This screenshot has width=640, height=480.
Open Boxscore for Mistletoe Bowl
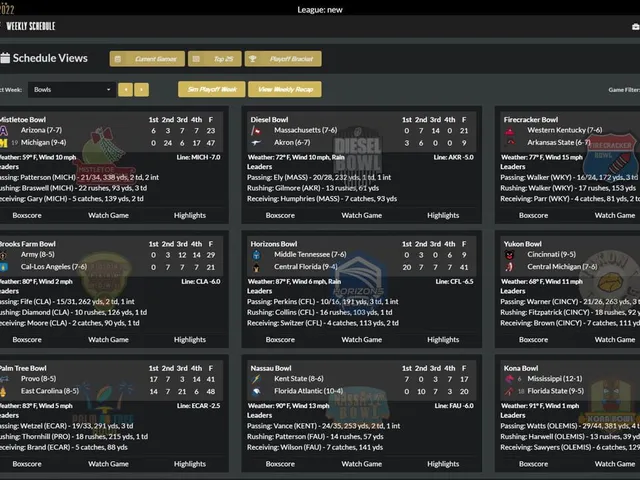(27, 215)
